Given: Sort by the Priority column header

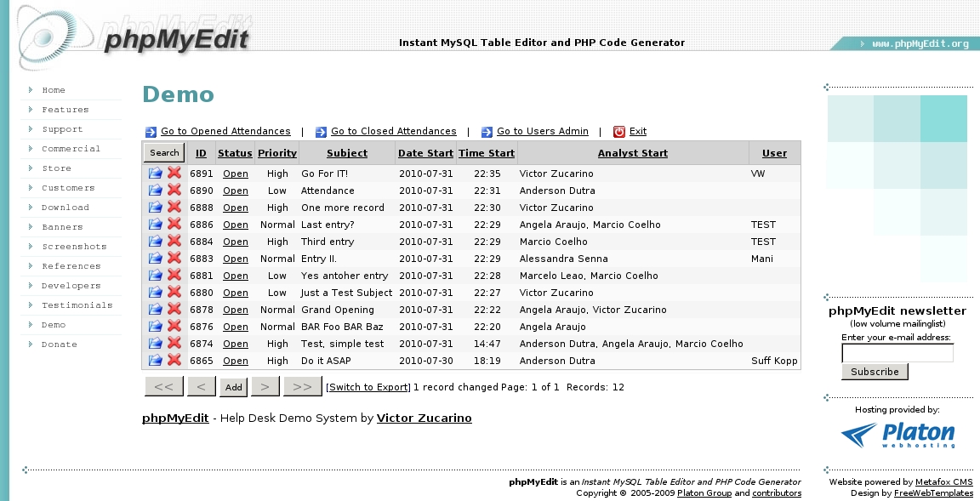Looking at the screenshot, I should click(276, 153).
